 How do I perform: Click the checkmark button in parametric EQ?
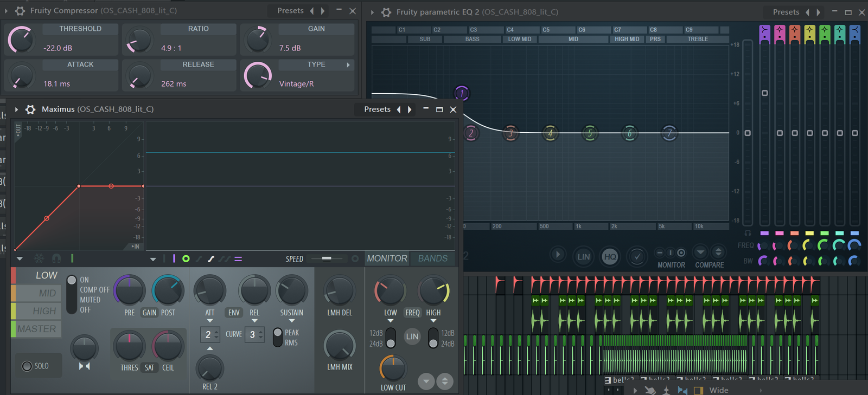click(x=637, y=256)
